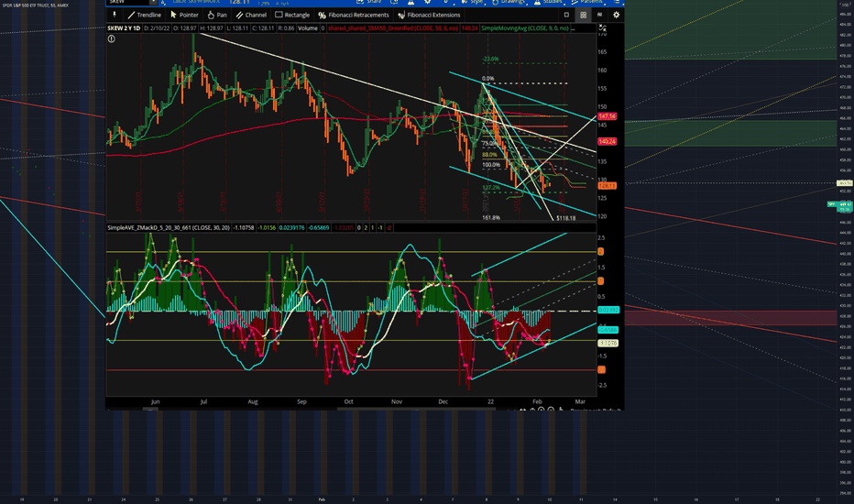Select Fibonacci Extensions tool
Screen dimensions: 854x504
pyautogui.click(x=429, y=15)
